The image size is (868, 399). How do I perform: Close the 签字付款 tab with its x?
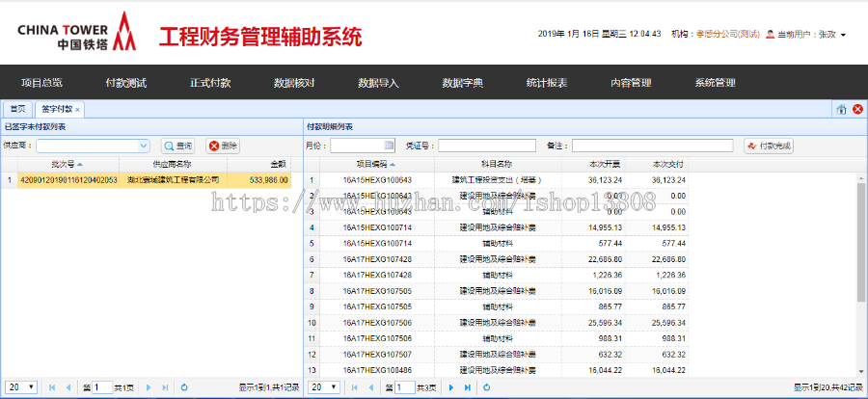point(77,110)
